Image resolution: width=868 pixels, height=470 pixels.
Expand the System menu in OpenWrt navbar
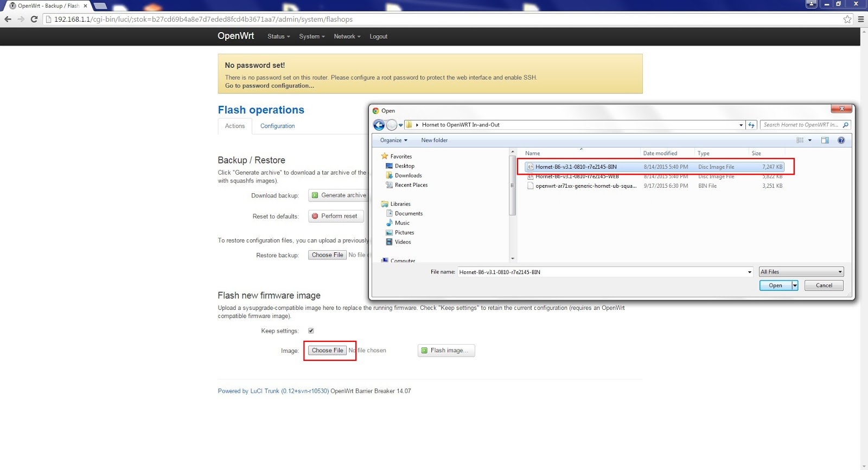[x=311, y=36]
